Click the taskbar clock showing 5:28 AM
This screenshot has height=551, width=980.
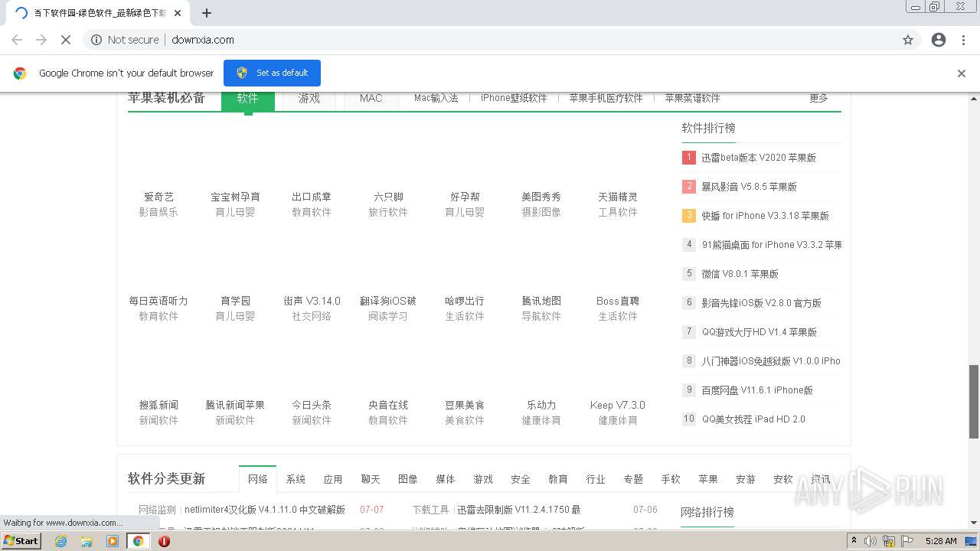tap(941, 541)
